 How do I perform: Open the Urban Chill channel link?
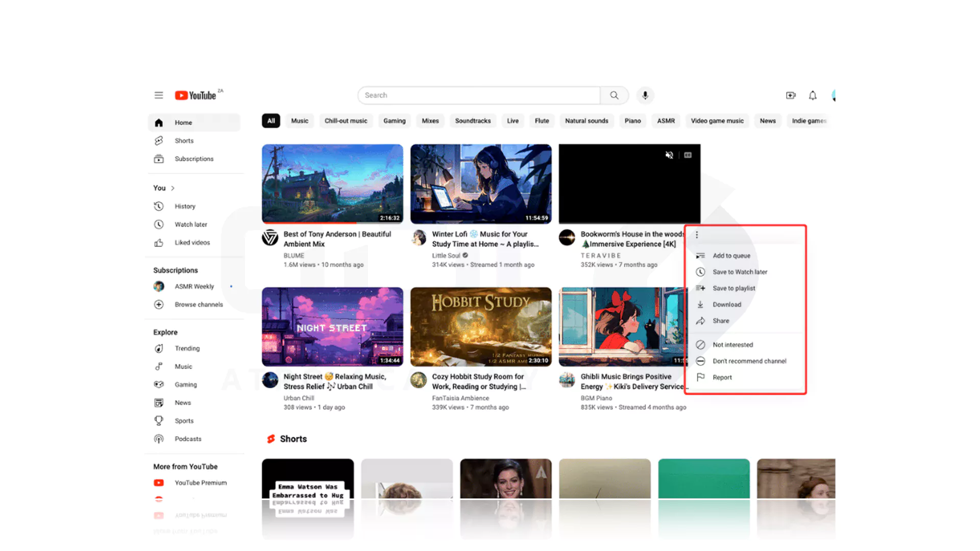[x=299, y=398]
